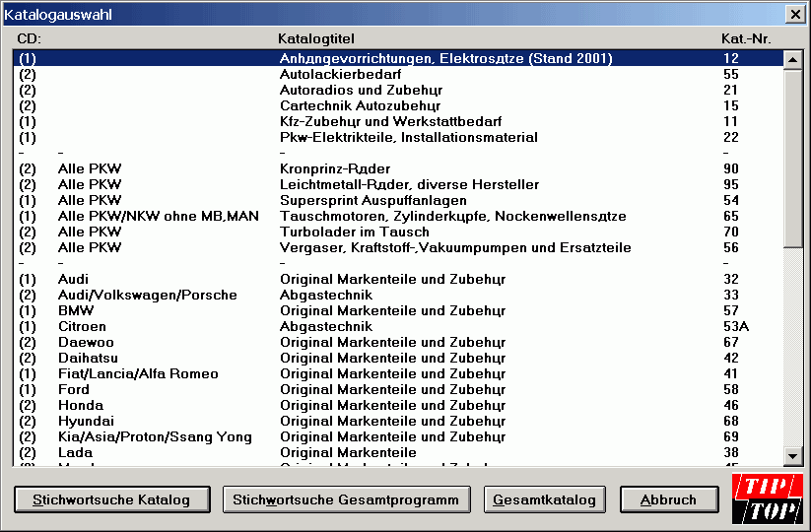Image resolution: width=811 pixels, height=532 pixels.
Task: Select Cartechnik Autozubehör catalog
Action: 398,106
